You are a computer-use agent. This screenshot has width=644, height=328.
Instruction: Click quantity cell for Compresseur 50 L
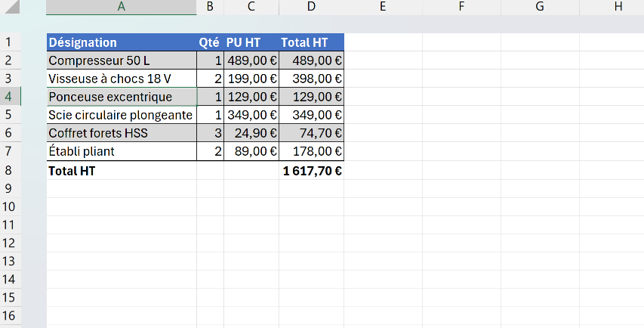click(x=210, y=60)
